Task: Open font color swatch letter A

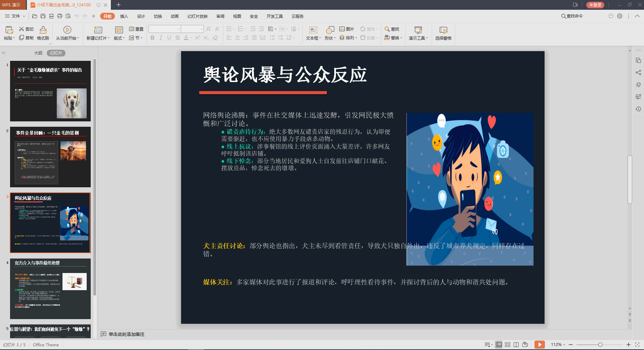Action: tap(186, 38)
